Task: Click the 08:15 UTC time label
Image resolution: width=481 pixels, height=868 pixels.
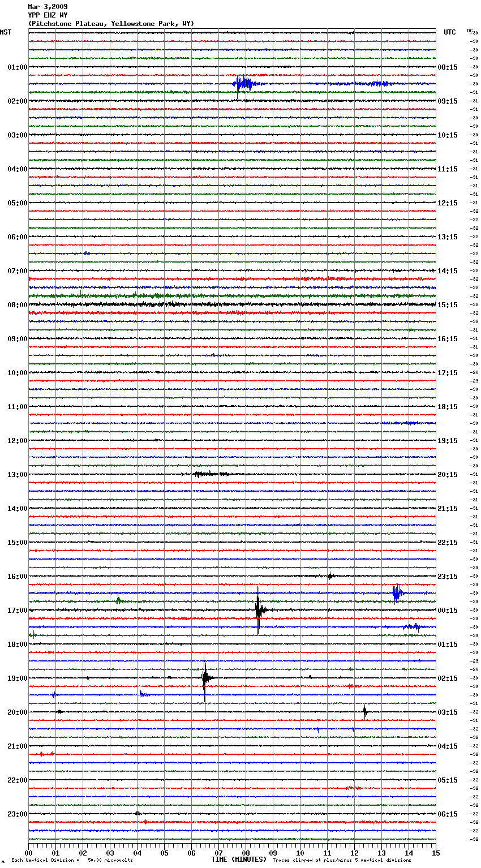Action: pos(448,67)
